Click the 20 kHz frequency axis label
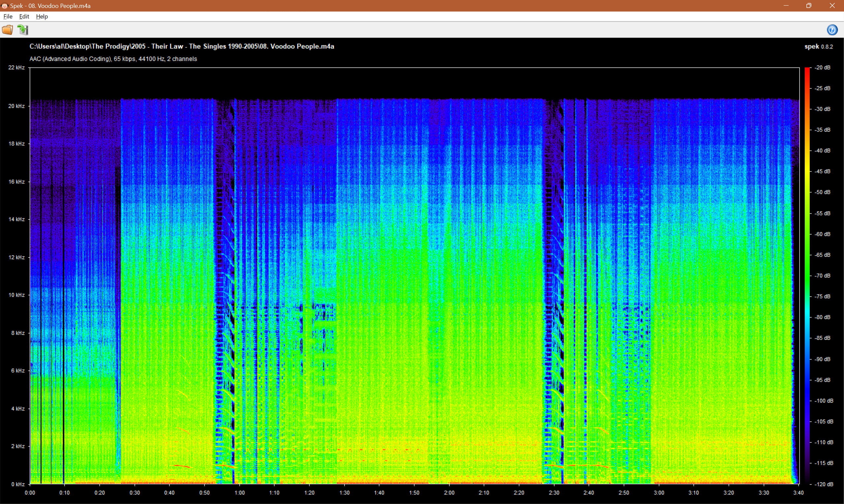The height and width of the screenshot is (504, 844). point(16,106)
